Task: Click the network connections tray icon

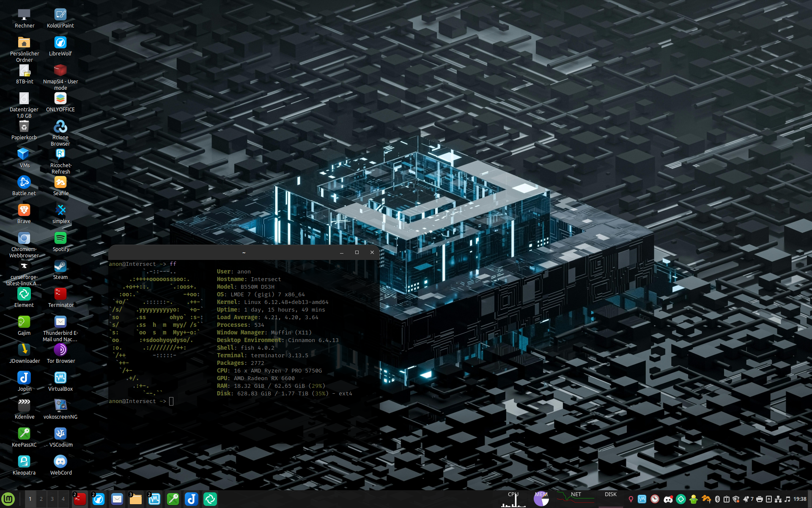Action: click(x=778, y=500)
